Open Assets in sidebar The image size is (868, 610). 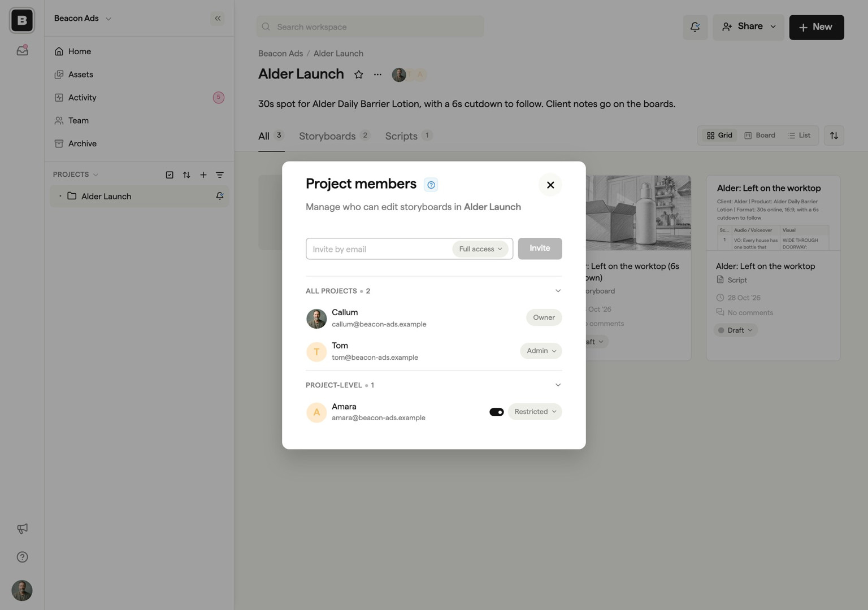[139, 75]
